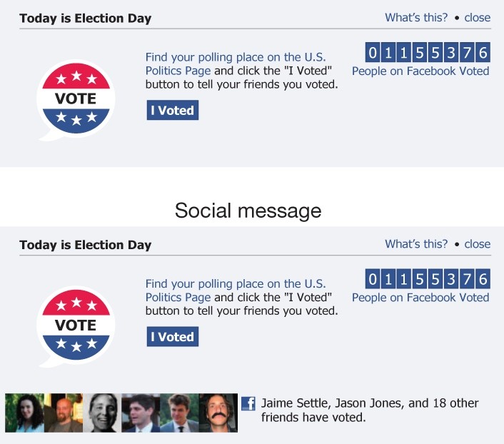Open the friend photo with the large mustache

pyautogui.click(x=218, y=413)
